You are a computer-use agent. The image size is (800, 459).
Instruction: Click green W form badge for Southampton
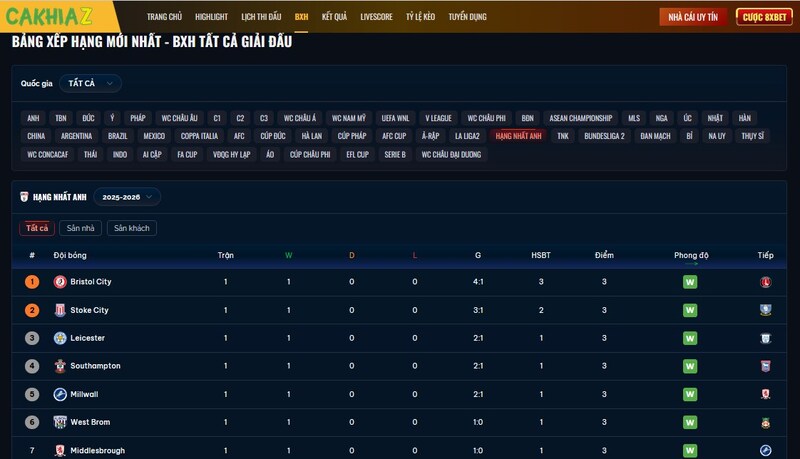pos(690,366)
